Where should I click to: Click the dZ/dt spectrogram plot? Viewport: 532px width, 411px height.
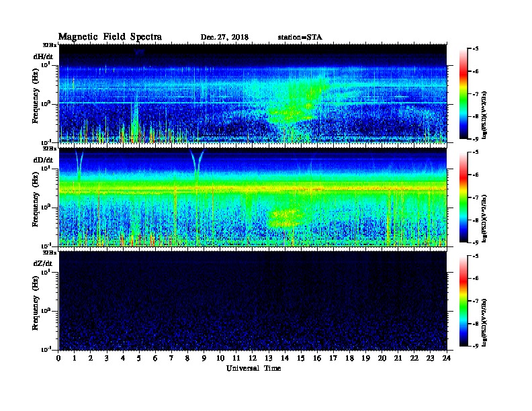[253, 301]
